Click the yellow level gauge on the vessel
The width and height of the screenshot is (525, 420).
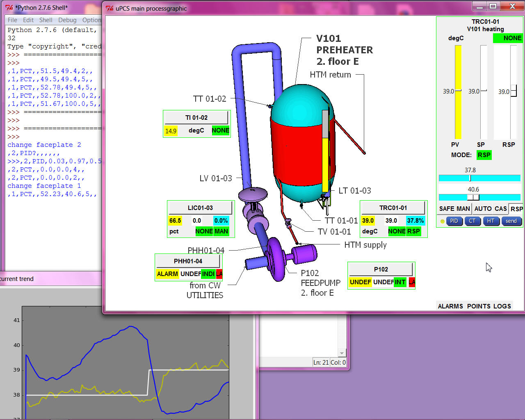click(x=325, y=164)
